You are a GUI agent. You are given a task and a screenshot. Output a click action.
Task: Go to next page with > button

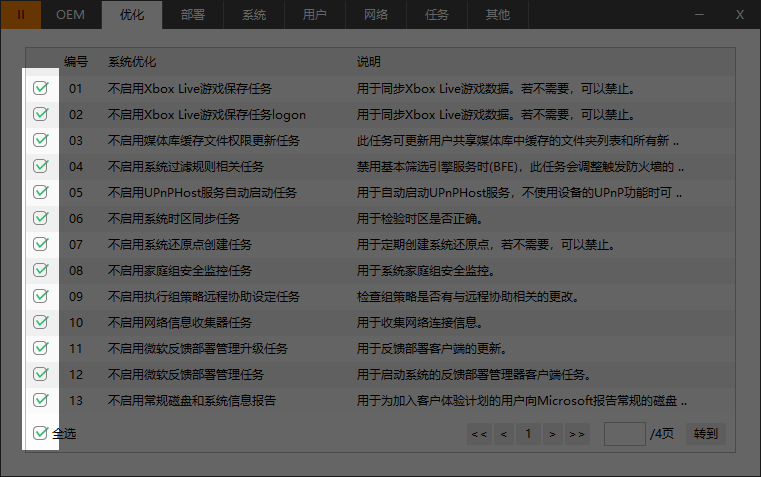coord(552,434)
